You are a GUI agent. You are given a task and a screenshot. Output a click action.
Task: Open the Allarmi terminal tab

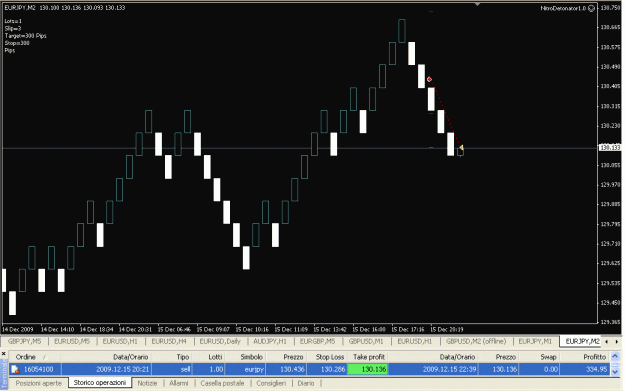coord(179,383)
